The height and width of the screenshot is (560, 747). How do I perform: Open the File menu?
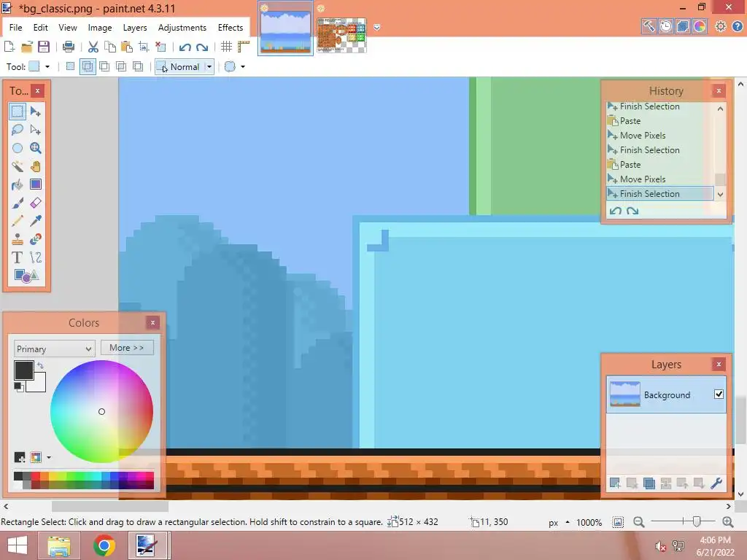16,28
